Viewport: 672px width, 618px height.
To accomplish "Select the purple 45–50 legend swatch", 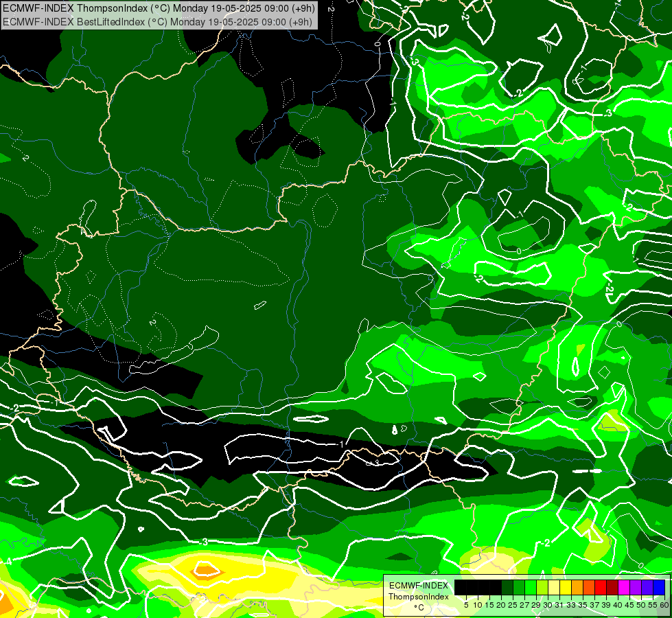I will pyautogui.click(x=636, y=587).
